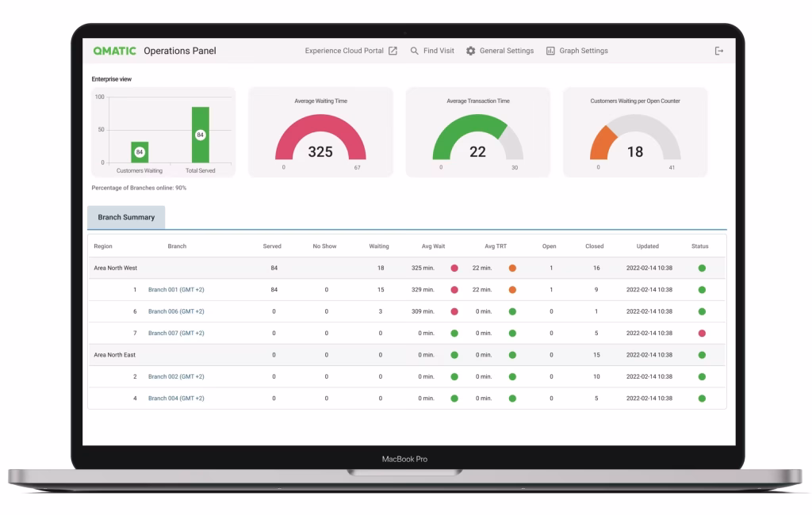
Task: Click the Total Served bar in chart
Action: 200,135
